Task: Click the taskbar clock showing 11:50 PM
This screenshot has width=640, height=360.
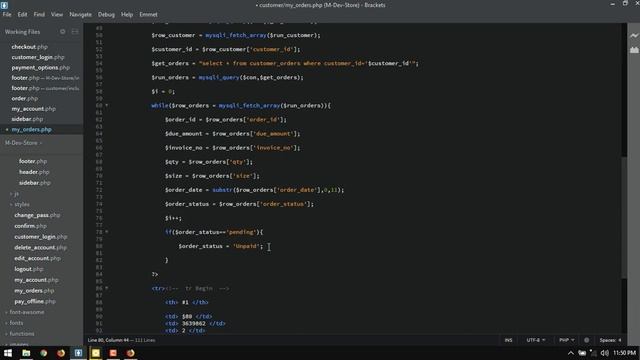Action: (624, 353)
